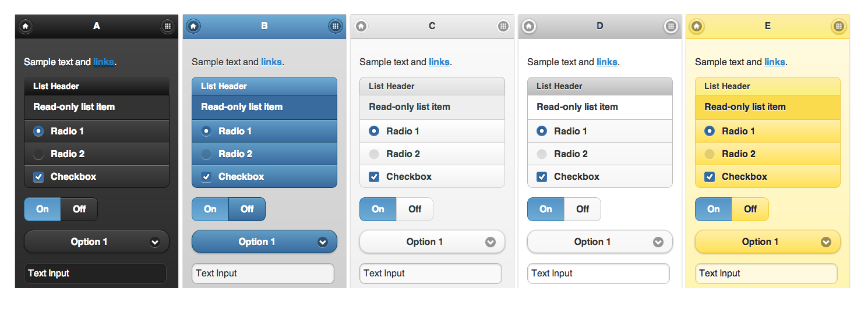The image size is (868, 309).
Task: Click the home icon in swatch B header
Action: (x=193, y=26)
